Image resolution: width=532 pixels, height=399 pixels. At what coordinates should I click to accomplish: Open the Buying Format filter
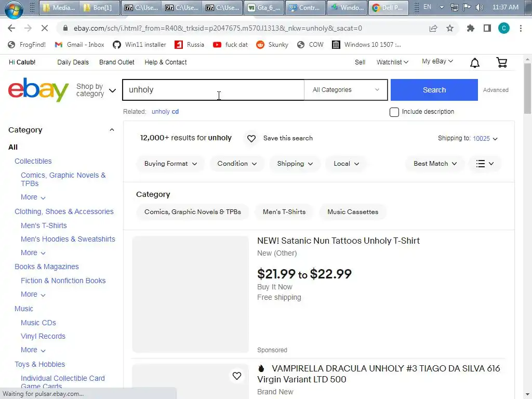tap(170, 164)
